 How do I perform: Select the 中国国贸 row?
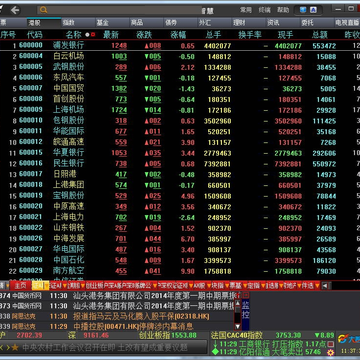click(x=180, y=88)
